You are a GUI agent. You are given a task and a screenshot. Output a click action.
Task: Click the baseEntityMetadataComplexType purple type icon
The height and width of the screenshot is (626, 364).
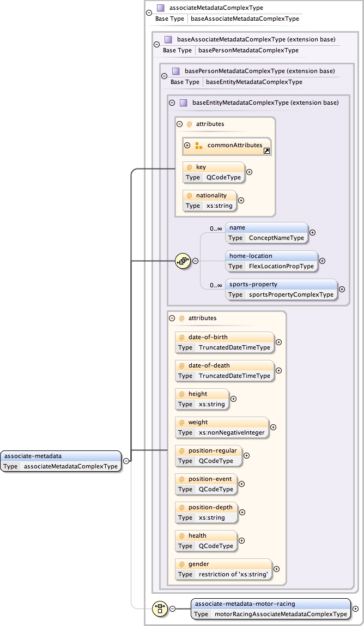pyautogui.click(x=183, y=103)
